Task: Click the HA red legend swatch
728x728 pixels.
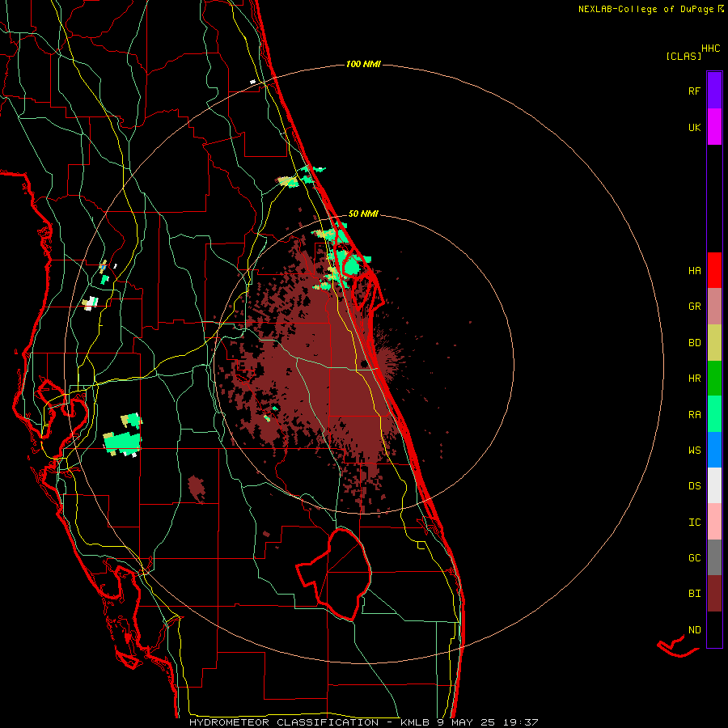Action: point(714,270)
